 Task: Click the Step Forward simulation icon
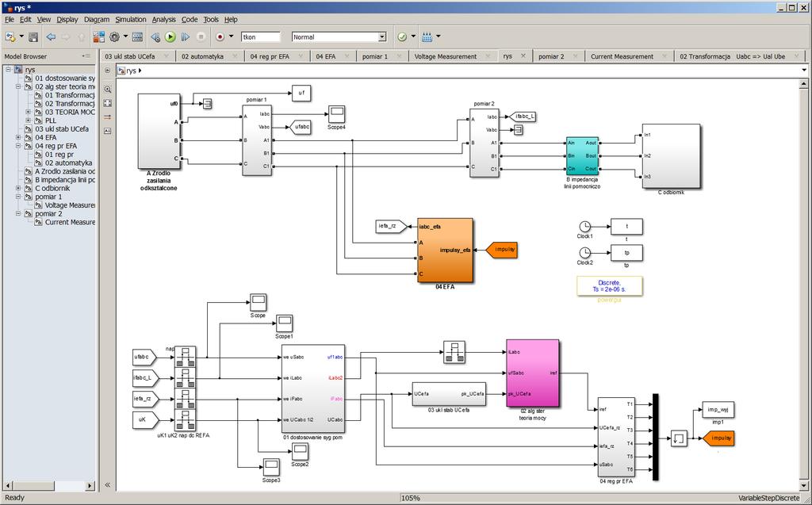186,36
